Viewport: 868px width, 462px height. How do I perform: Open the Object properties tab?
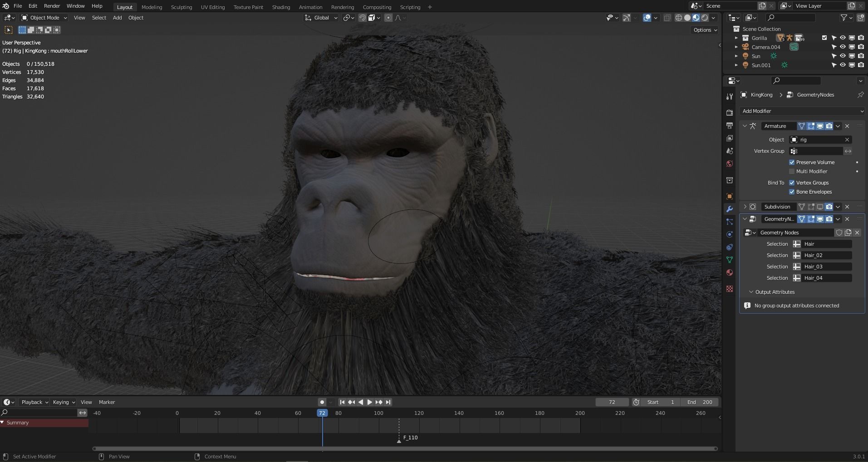[730, 196]
